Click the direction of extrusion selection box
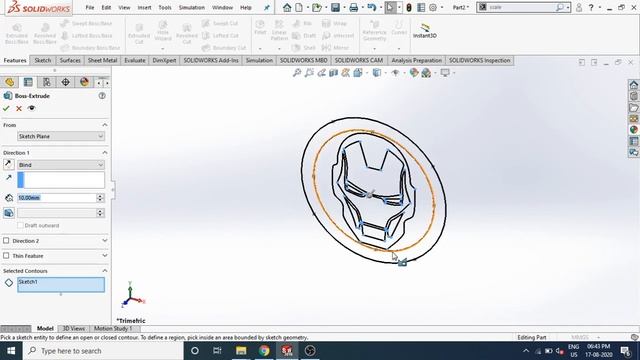This screenshot has height=360, width=640. (61, 180)
